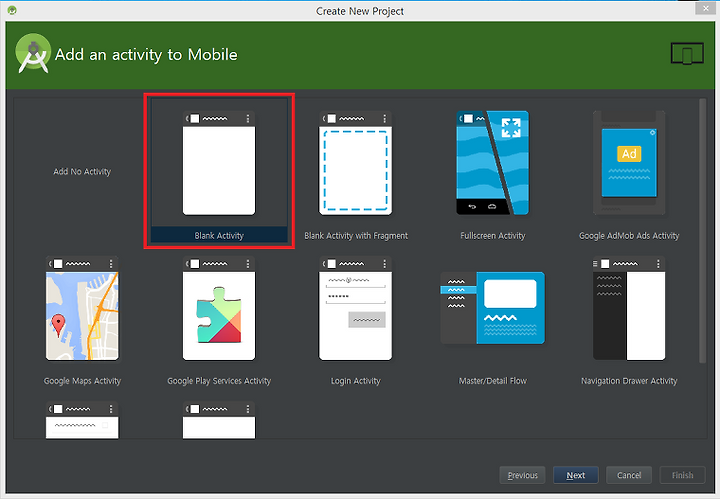Click the Fullscreen Activity label
Image resolution: width=720 pixels, height=499 pixels.
[x=493, y=235]
